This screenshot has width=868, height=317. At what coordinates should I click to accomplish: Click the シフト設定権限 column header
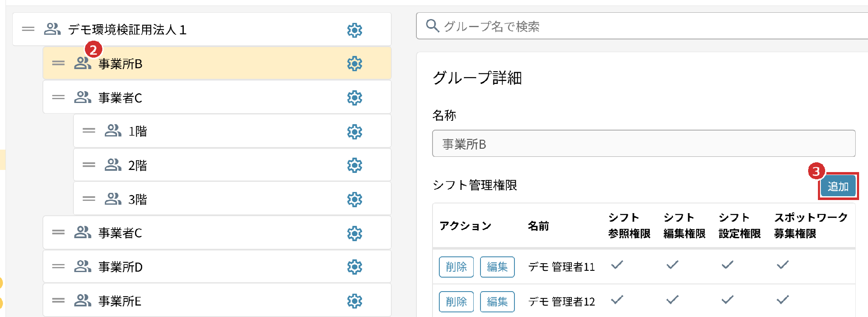[x=739, y=225]
